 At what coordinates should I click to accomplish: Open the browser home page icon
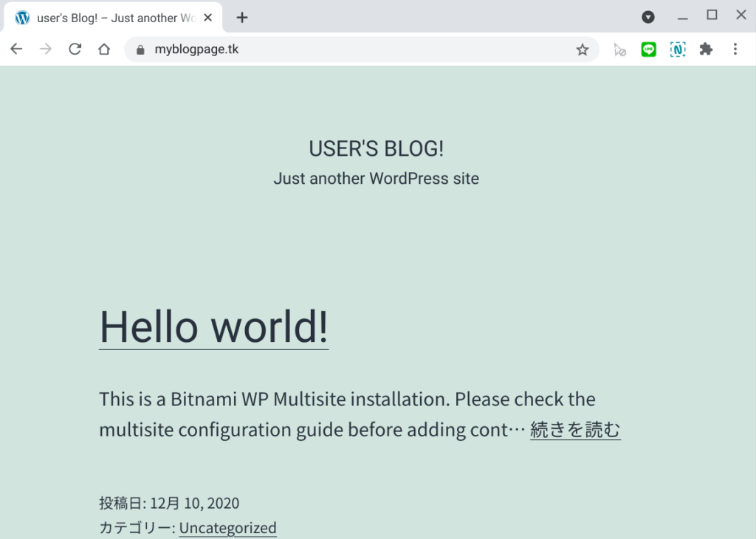pos(104,49)
